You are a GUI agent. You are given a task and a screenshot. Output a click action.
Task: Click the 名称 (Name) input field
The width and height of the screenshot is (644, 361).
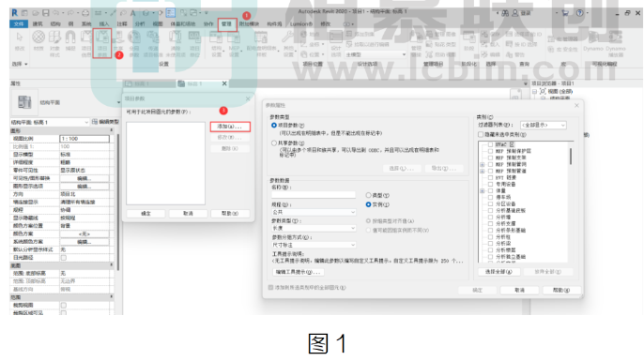coord(314,195)
